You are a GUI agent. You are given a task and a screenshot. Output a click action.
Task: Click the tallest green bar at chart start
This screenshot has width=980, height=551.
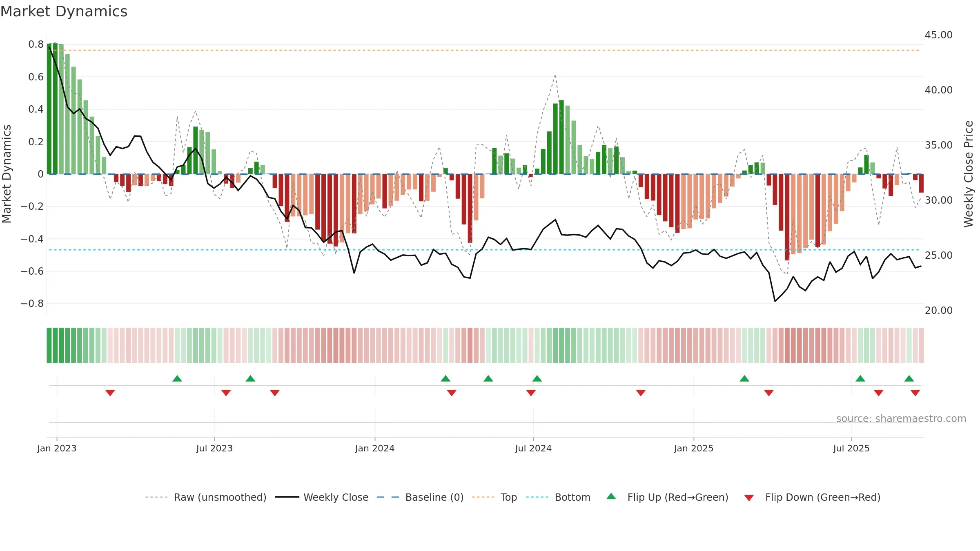click(55, 109)
